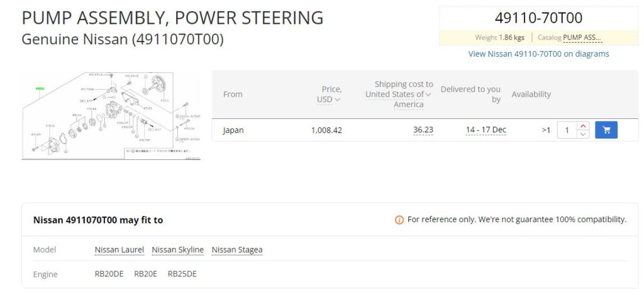The height and width of the screenshot is (294, 644).
Task: View Nissan 49110-70T00 on diagrams
Action: click(538, 54)
